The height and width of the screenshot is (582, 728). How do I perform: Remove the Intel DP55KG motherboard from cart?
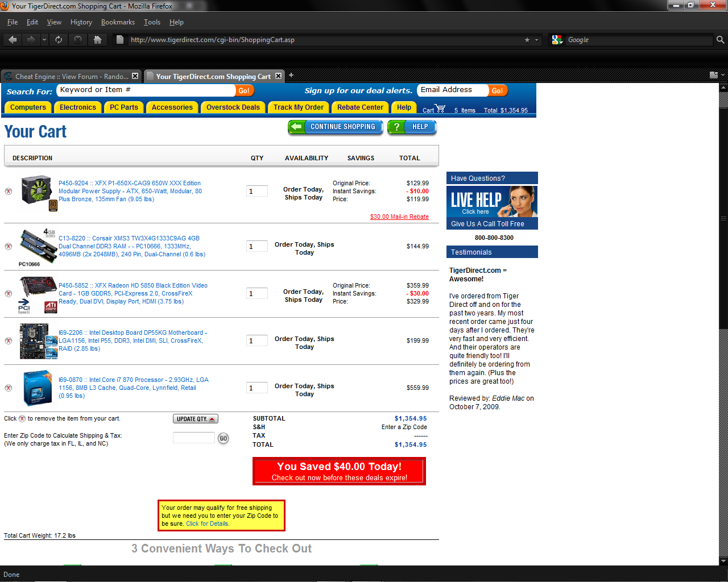pos(9,341)
